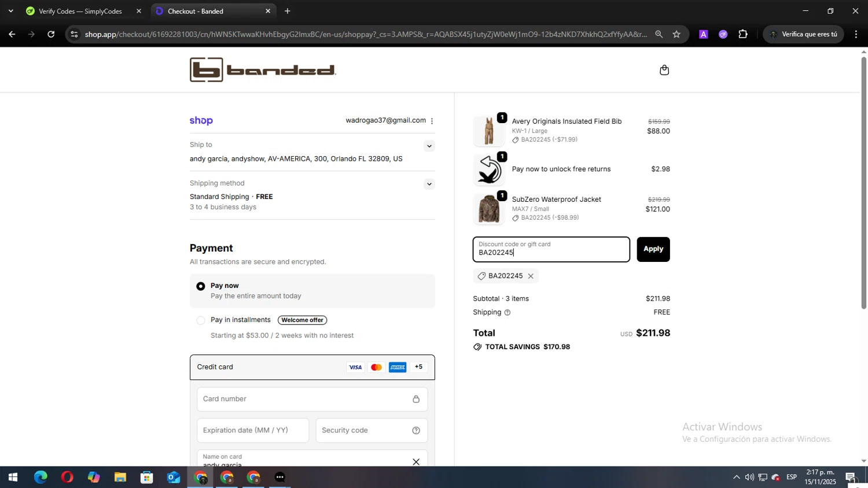This screenshot has width=868, height=488.
Task: Click the page vertical scrollbar
Action: (863, 182)
